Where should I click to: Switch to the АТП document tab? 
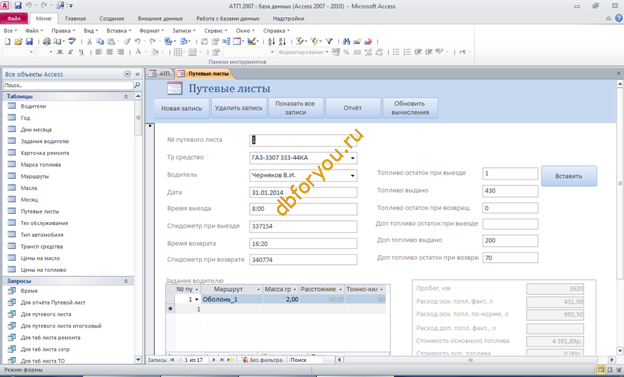pos(160,74)
